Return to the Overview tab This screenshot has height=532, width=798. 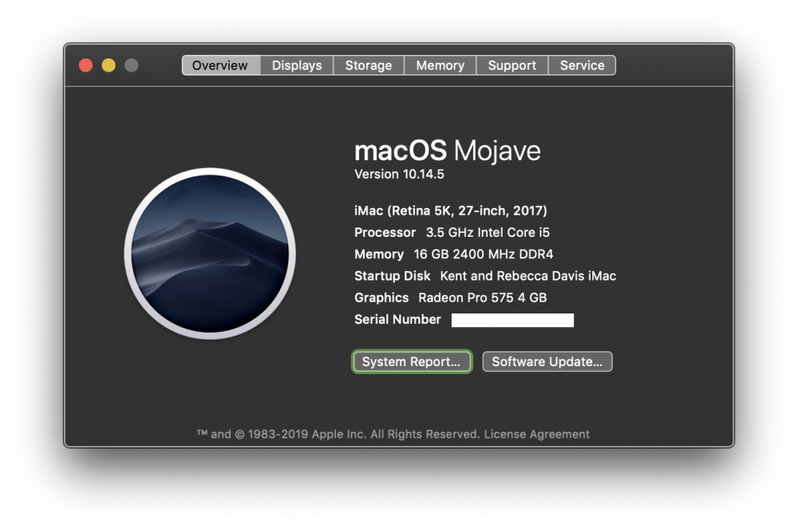[x=220, y=65]
